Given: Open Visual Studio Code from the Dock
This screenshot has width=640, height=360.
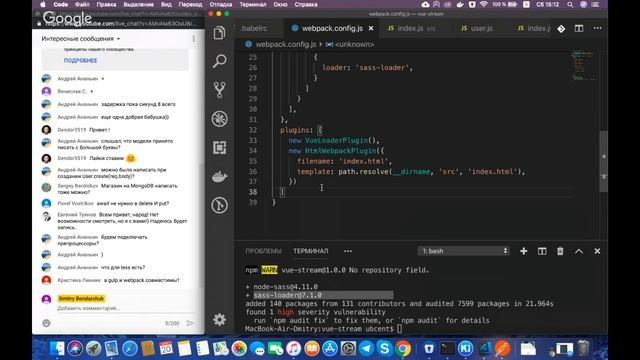Looking at the screenshot, I should 485,348.
